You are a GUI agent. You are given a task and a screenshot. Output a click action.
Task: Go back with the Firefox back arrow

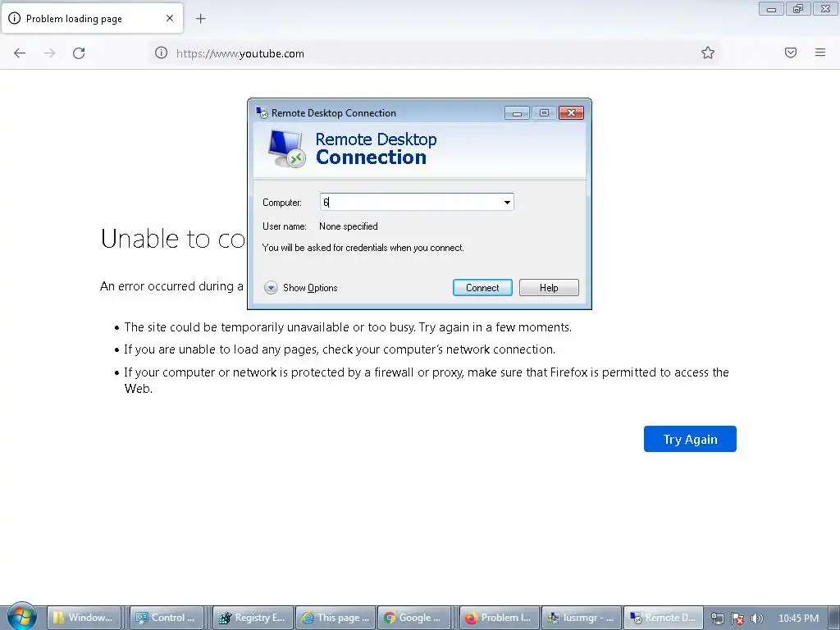(x=20, y=53)
